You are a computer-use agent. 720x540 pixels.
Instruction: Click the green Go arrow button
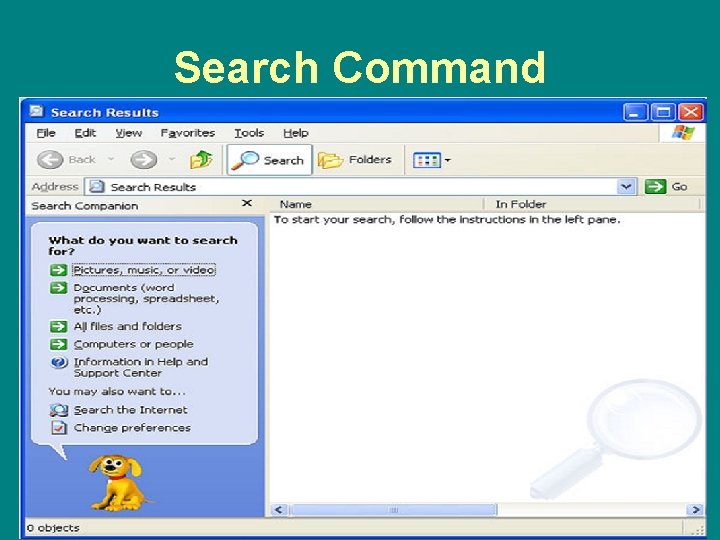[x=655, y=186]
